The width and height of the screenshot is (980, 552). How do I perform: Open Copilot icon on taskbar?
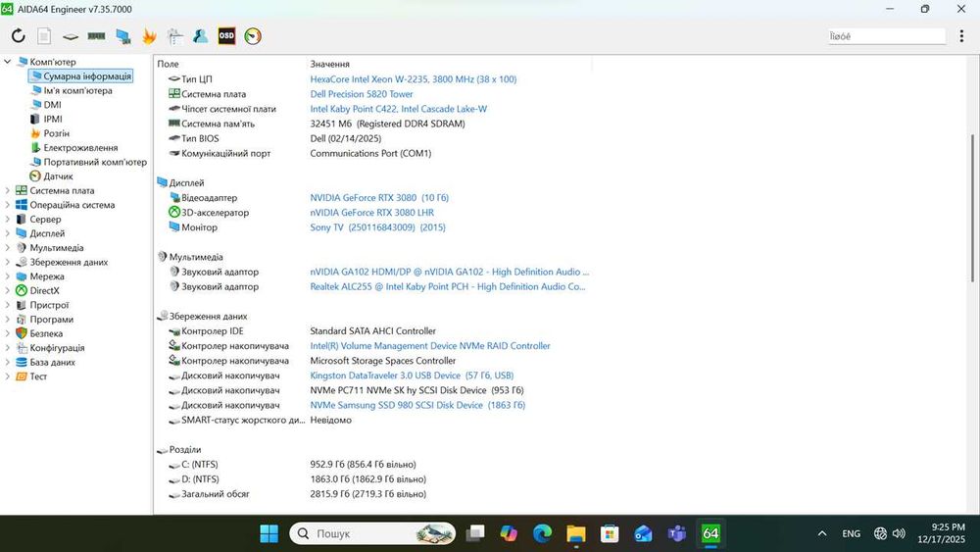(508, 533)
